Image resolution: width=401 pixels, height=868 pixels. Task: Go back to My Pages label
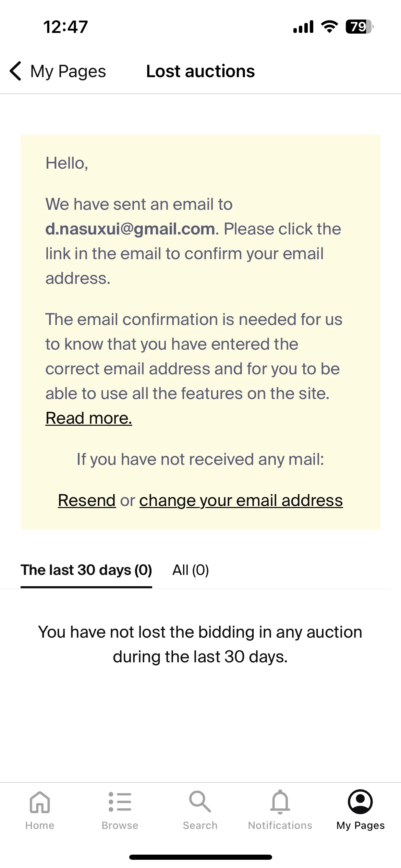pyautogui.click(x=68, y=71)
